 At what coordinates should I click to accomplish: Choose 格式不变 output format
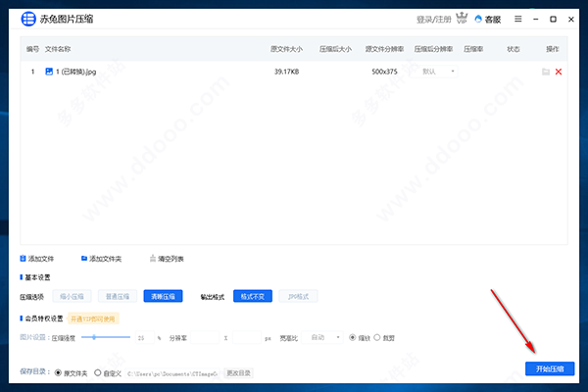(x=253, y=296)
